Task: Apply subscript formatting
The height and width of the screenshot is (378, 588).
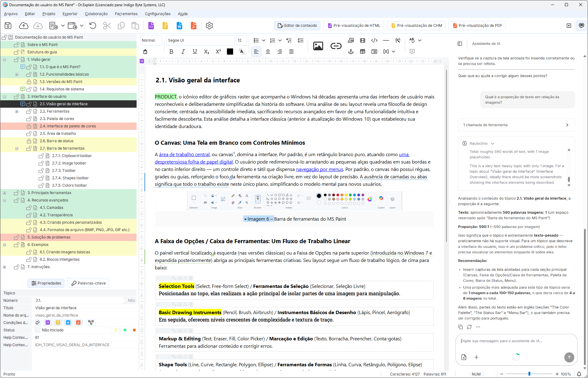Action: click(207, 52)
